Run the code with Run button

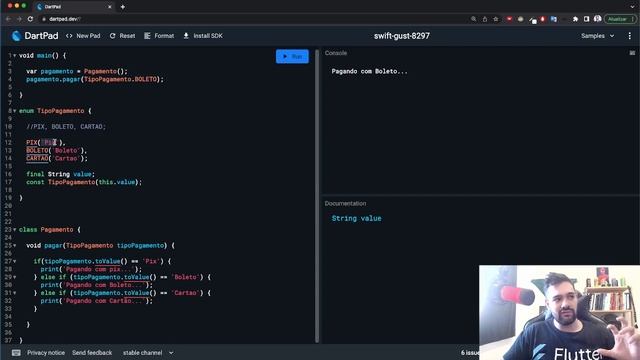click(x=292, y=56)
